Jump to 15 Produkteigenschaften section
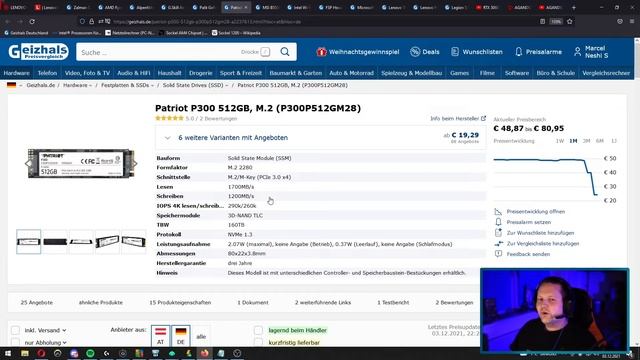Viewport: 640px width, 360px height. (180, 302)
